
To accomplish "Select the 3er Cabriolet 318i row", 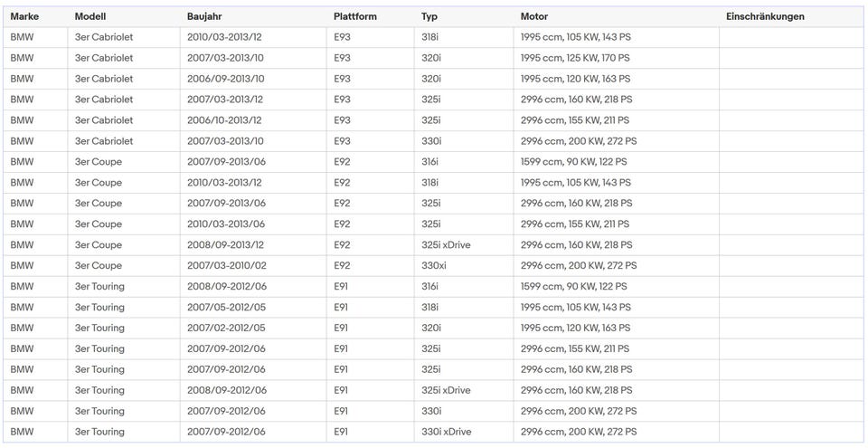I will coord(433,37).
